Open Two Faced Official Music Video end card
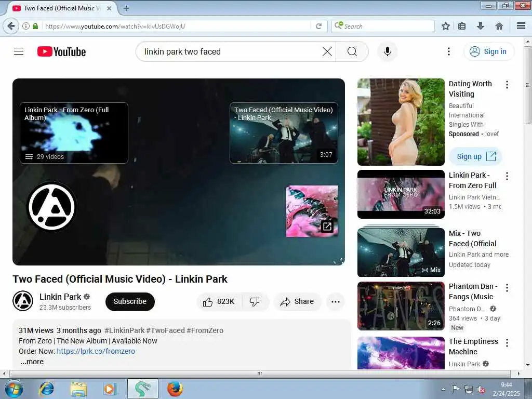This screenshot has width=532, height=399. coord(284,133)
